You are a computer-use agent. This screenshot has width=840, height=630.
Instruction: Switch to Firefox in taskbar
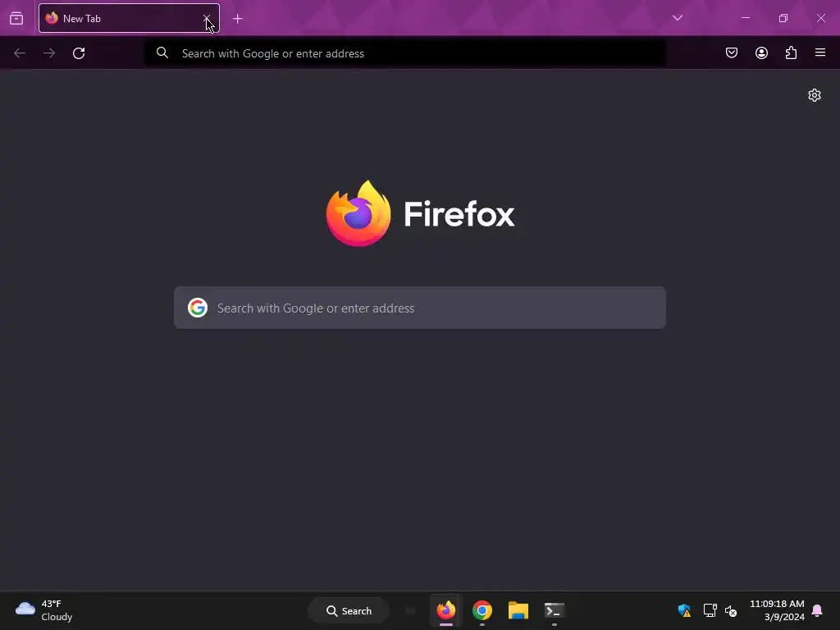coord(445,610)
